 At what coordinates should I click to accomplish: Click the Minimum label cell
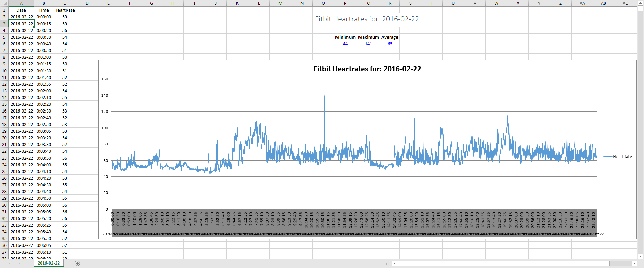(x=345, y=37)
